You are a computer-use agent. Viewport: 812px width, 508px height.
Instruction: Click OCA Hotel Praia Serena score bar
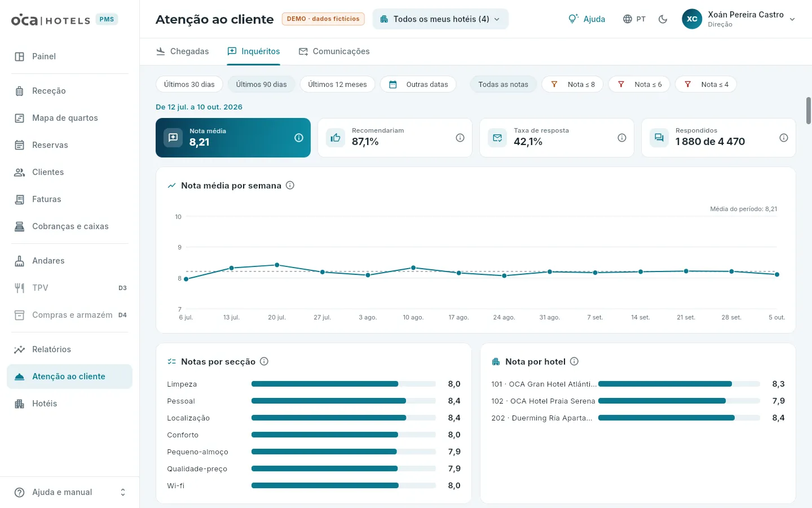[679, 401]
